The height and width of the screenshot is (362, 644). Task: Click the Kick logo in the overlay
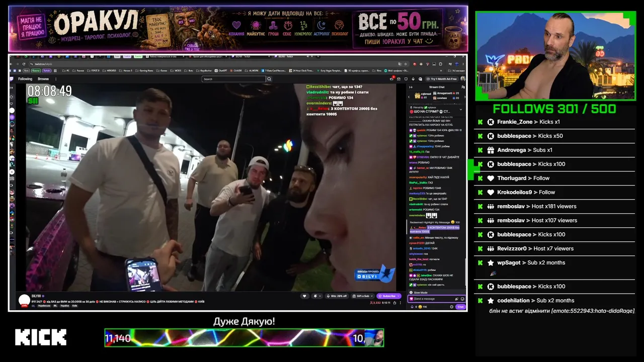41,337
